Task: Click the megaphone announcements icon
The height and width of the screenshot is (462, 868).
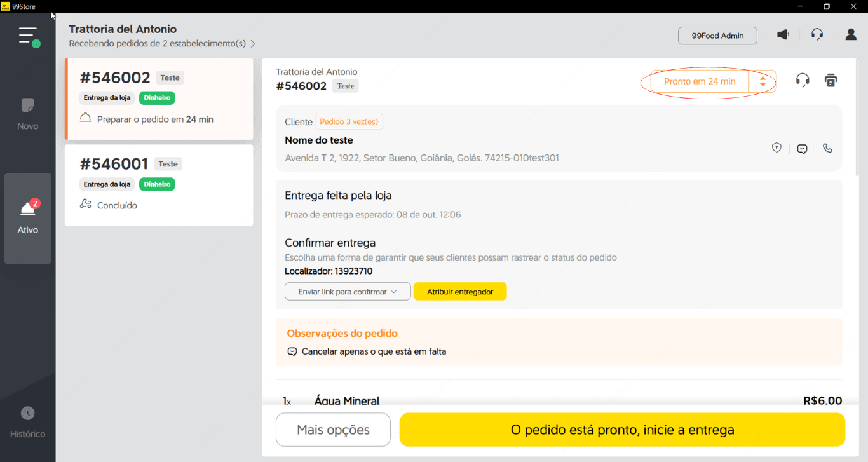Action: point(783,35)
